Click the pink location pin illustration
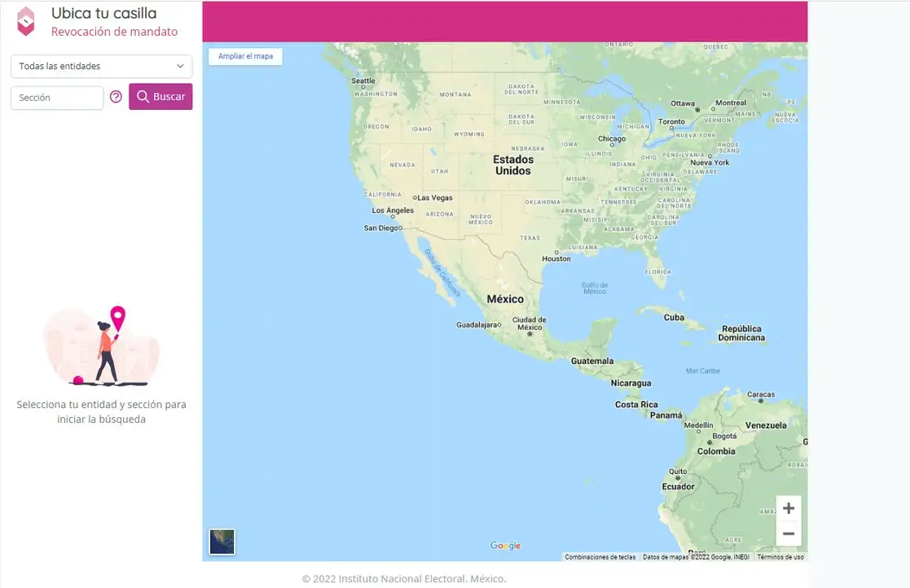The width and height of the screenshot is (910, 588). pyautogui.click(x=118, y=318)
